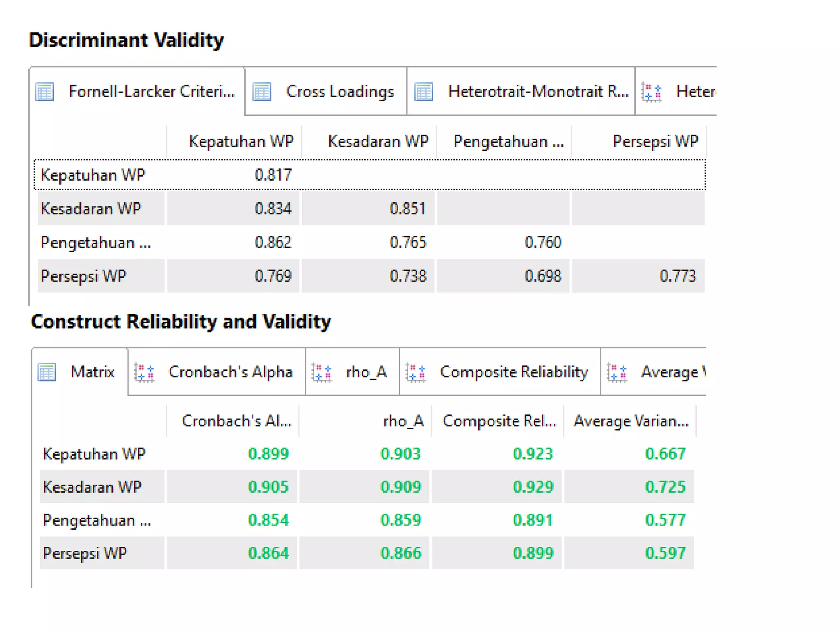
Task: Sort by Kesadaran WP column header
Action: 378,142
